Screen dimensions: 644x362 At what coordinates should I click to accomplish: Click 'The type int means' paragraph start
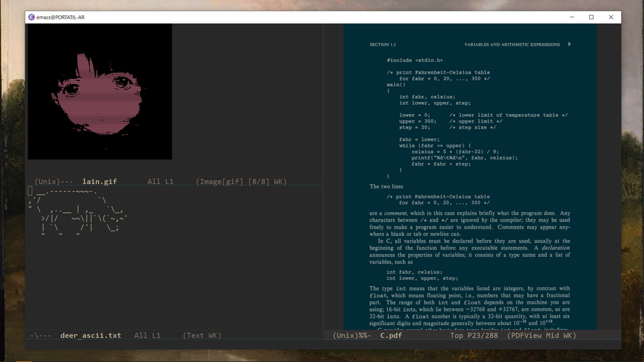click(x=392, y=288)
